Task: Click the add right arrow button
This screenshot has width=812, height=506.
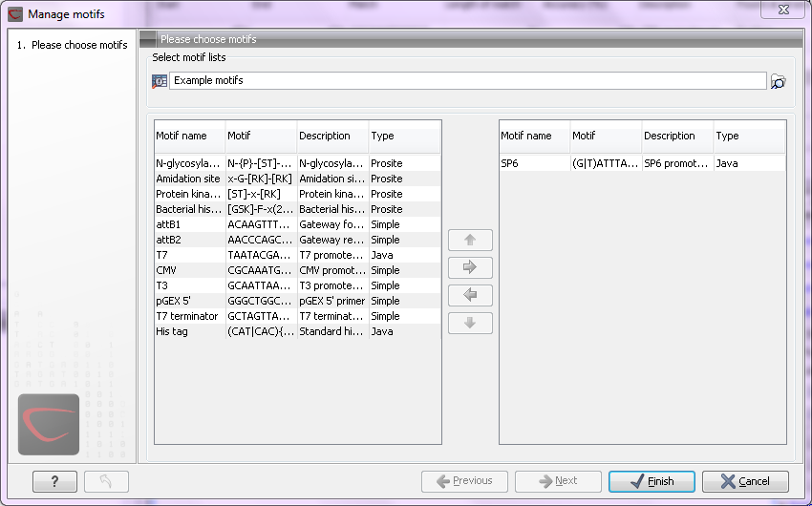Action: tap(470, 267)
